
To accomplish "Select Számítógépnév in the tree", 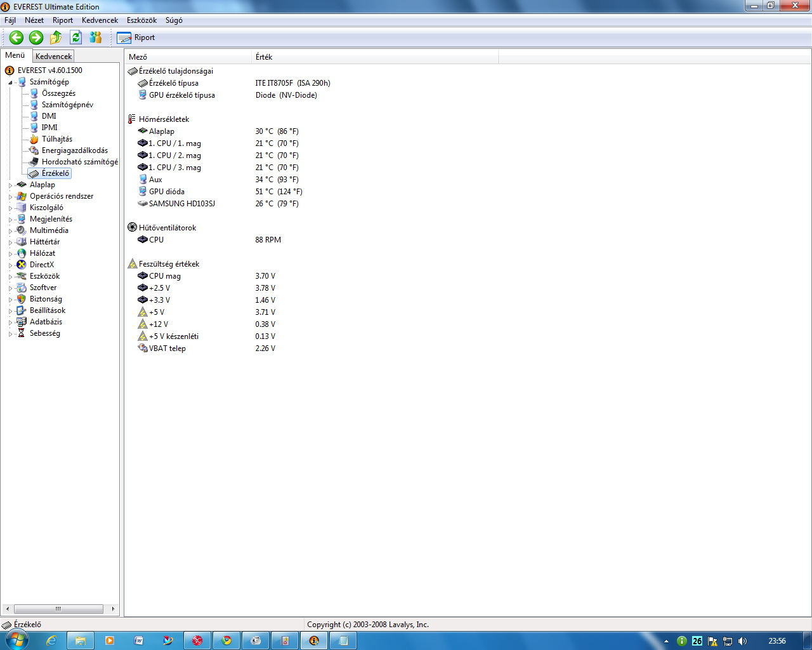I will click(x=67, y=105).
